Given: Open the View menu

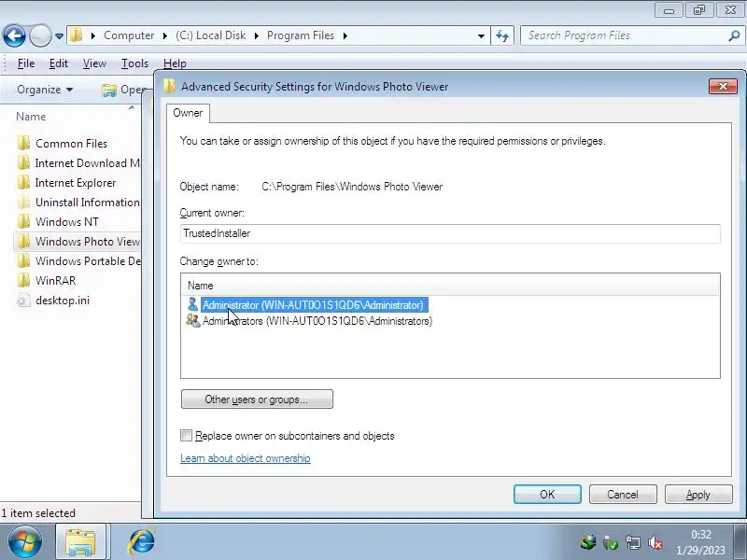Looking at the screenshot, I should click(94, 63).
